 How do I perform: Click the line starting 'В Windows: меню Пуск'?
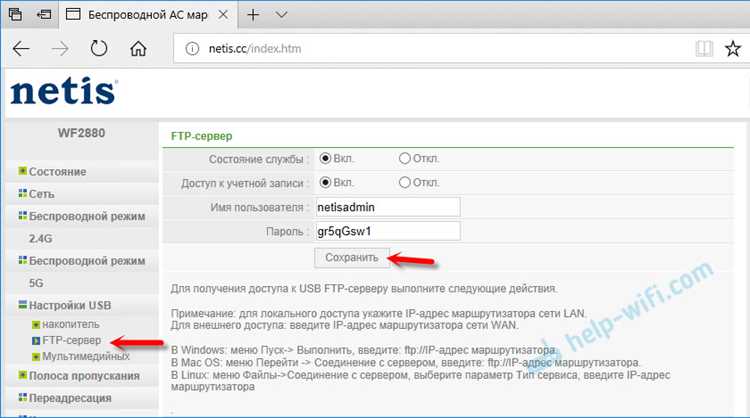tap(364, 350)
